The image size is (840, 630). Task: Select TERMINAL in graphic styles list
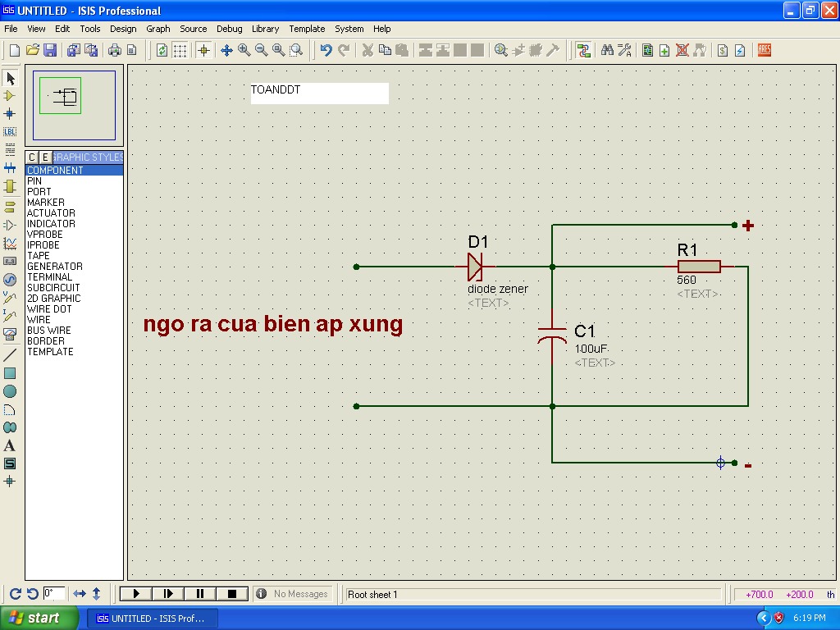(x=49, y=277)
